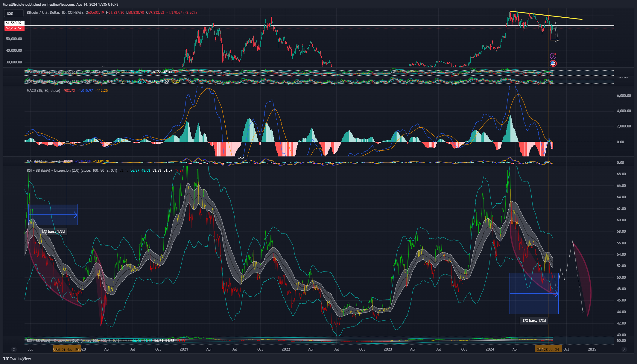This screenshot has height=364, width=637.
Task: Click the 2022 time axis label
Action: [286, 349]
